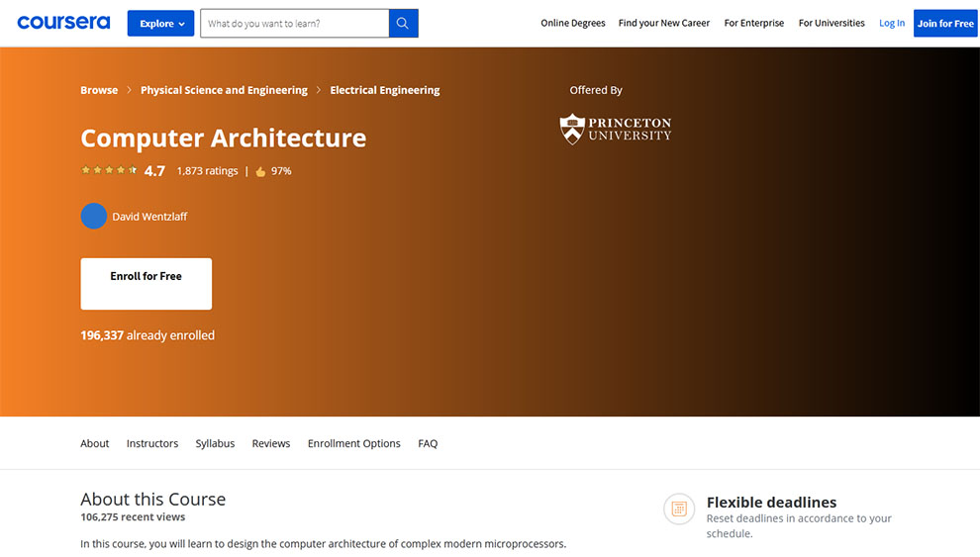This screenshot has width=980, height=557.
Task: Navigate to Browse breadcrumb
Action: pyautogui.click(x=99, y=90)
